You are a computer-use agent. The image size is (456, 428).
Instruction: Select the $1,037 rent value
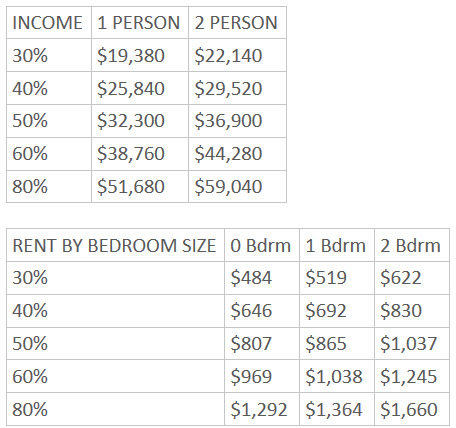coord(409,343)
